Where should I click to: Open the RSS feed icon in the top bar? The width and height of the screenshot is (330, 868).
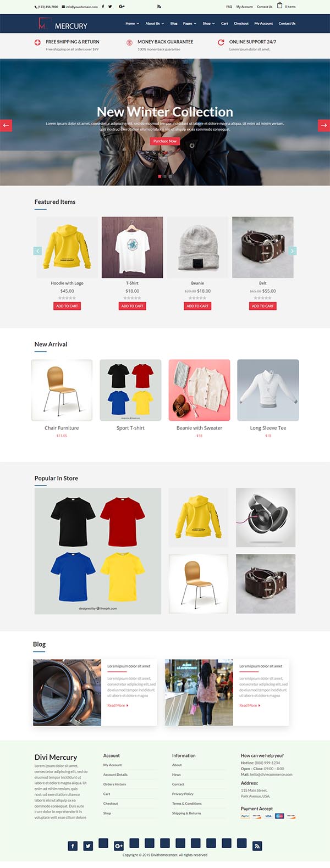click(x=159, y=7)
